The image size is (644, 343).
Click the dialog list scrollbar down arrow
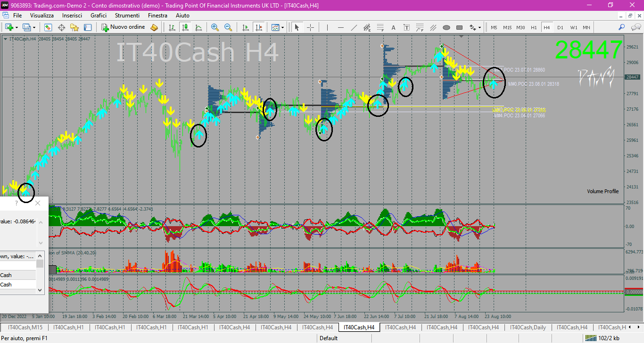[40, 290]
